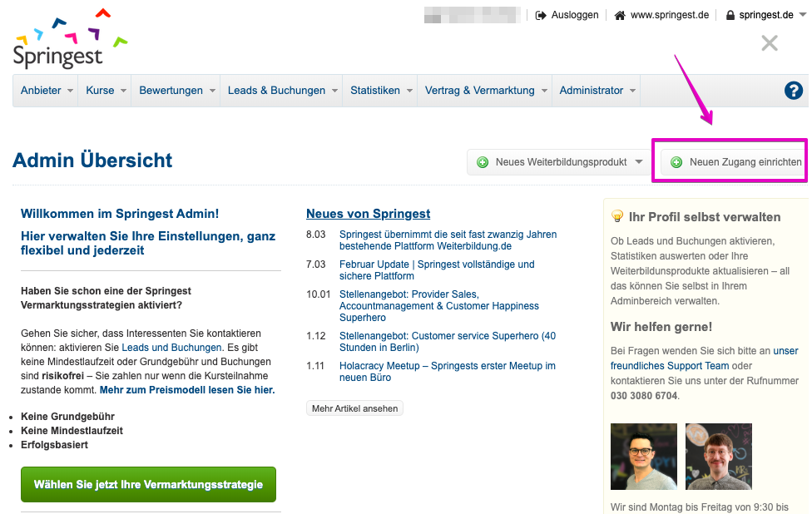Expand the springest.de account dropdown arrow
The height and width of the screenshot is (514, 812).
point(803,15)
